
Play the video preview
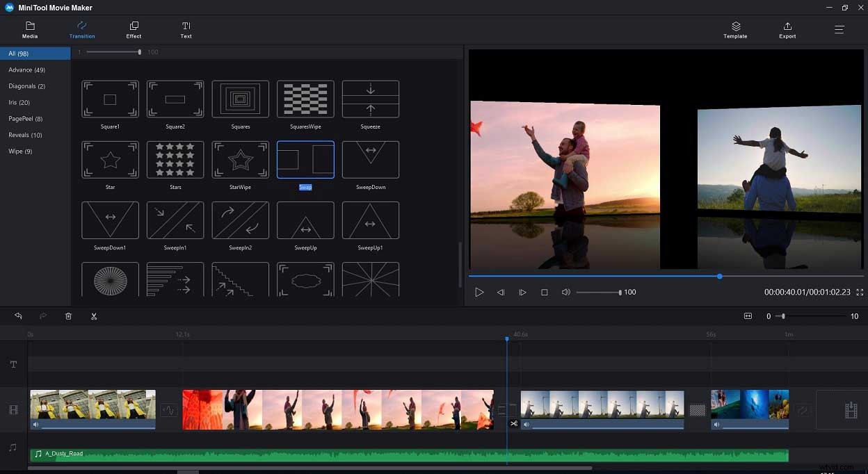coord(479,292)
